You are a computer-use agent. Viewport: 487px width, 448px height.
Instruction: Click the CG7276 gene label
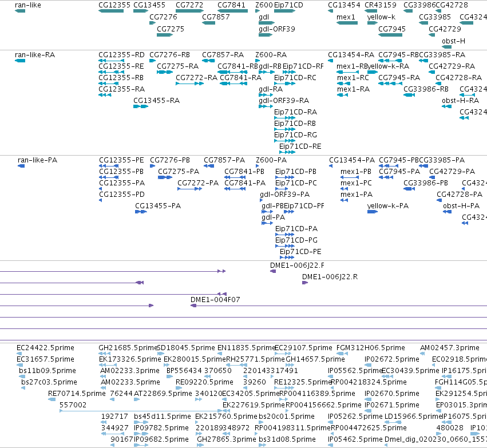163,17
